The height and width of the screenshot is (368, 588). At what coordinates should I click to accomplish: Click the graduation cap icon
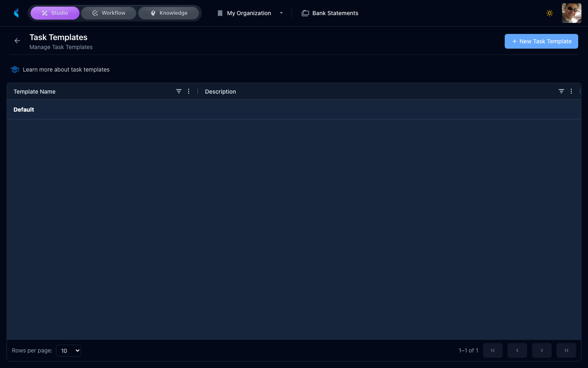[15, 70]
